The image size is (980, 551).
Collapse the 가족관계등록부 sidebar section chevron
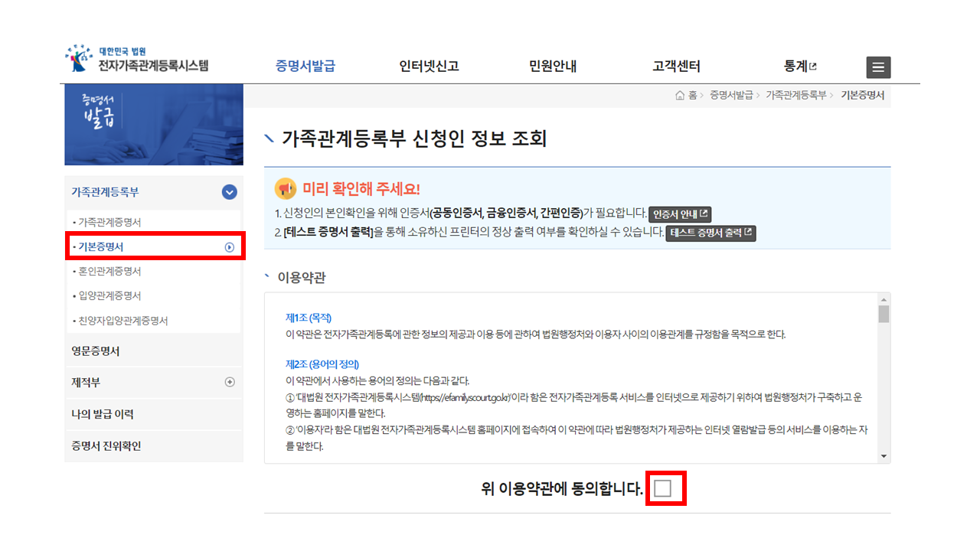click(x=228, y=192)
